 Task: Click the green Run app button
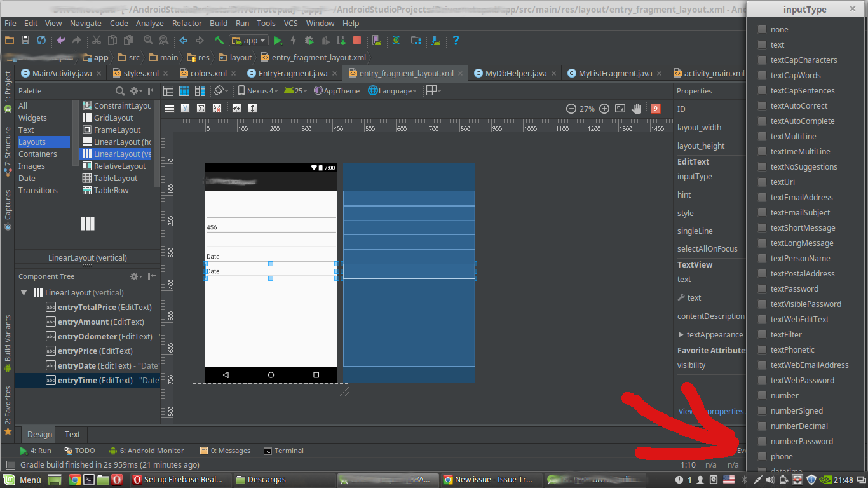click(278, 40)
